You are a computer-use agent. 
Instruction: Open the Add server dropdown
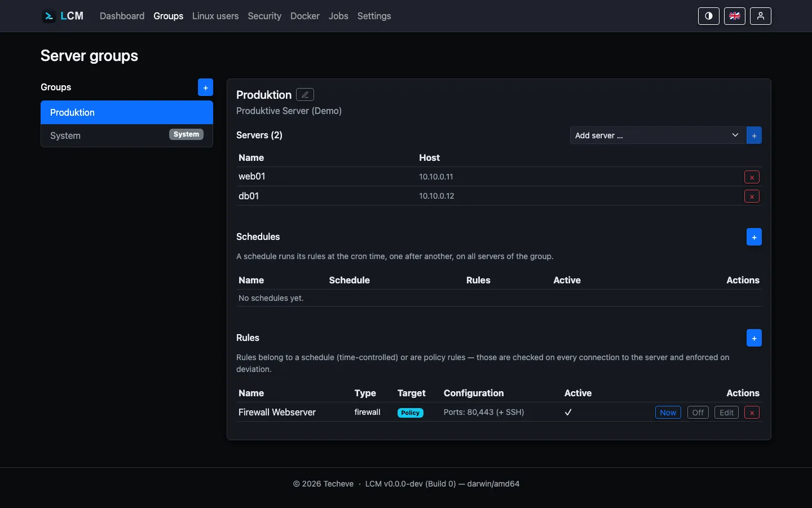pos(658,135)
